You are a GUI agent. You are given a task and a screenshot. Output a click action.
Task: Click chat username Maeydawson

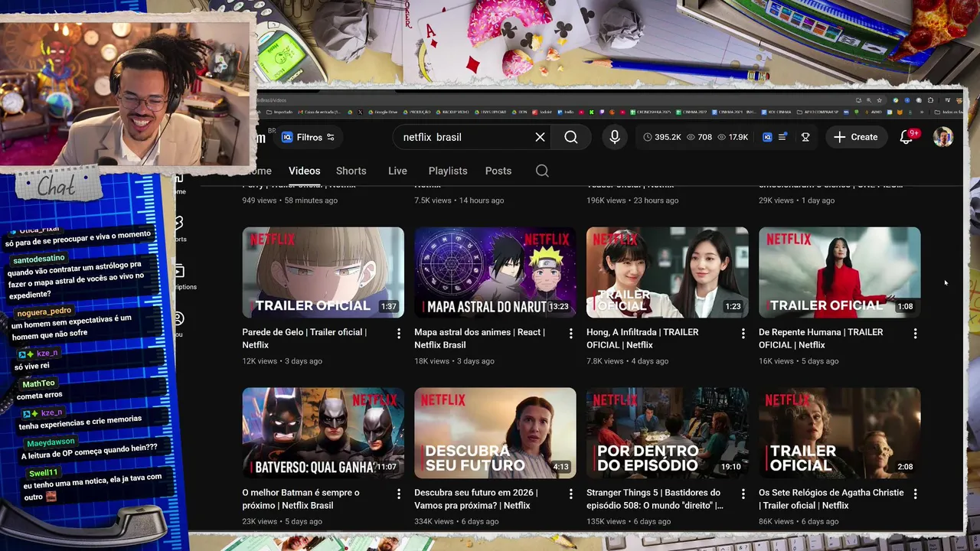pyautogui.click(x=51, y=442)
